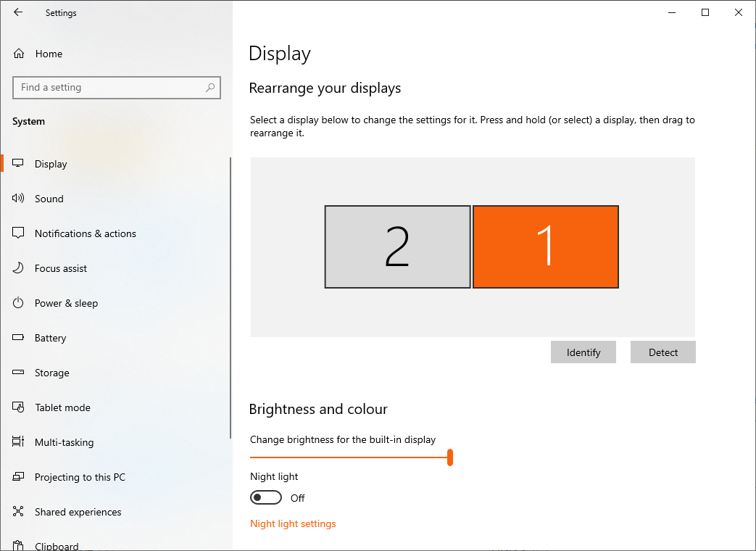Click 'Change brightness for the built-in display' label
The image size is (756, 551).
343,439
